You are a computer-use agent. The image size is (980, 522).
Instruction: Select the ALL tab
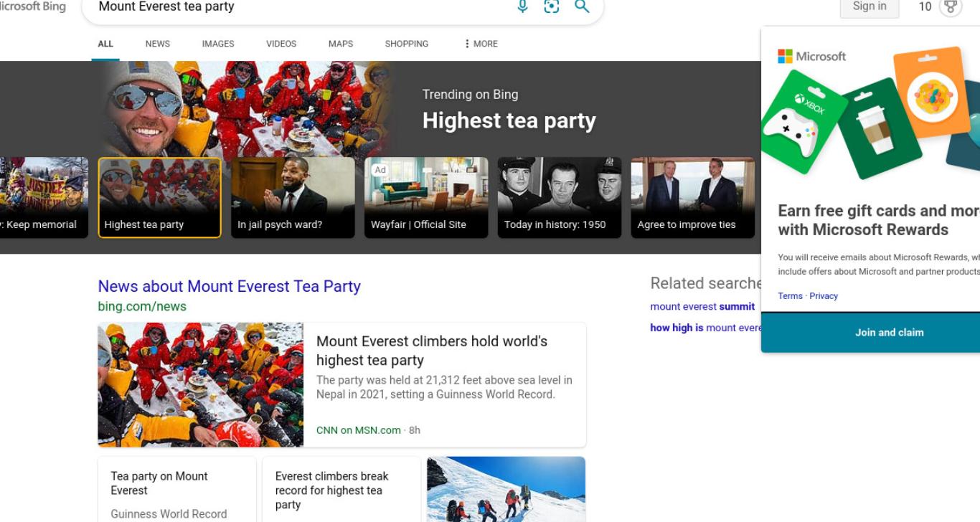(x=105, y=44)
